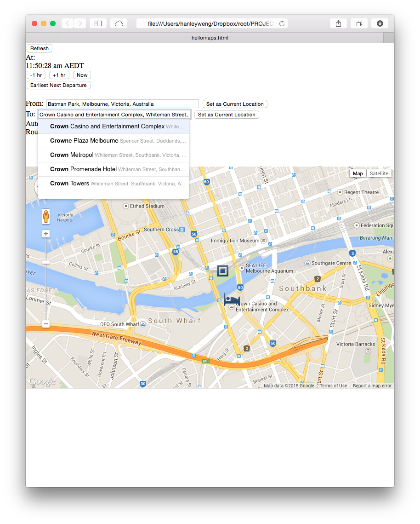This screenshot has width=420, height=524.
Task: Open the Terms of Use link
Action: click(333, 386)
